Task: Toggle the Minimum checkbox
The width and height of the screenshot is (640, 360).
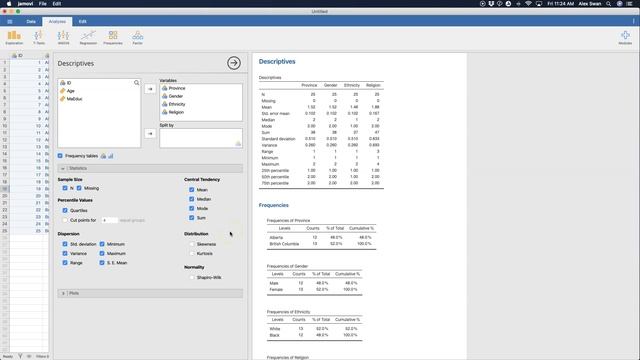Action: click(x=102, y=244)
